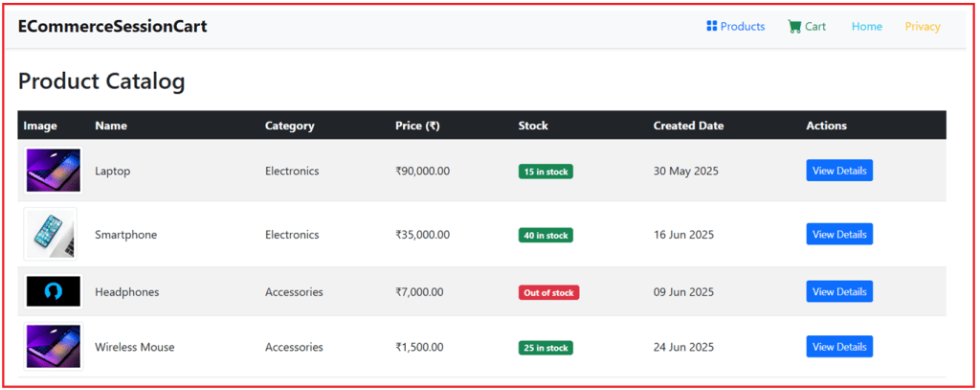Image resolution: width=980 pixels, height=390 pixels.
Task: Click the 15 in stock badge
Action: [x=546, y=172]
